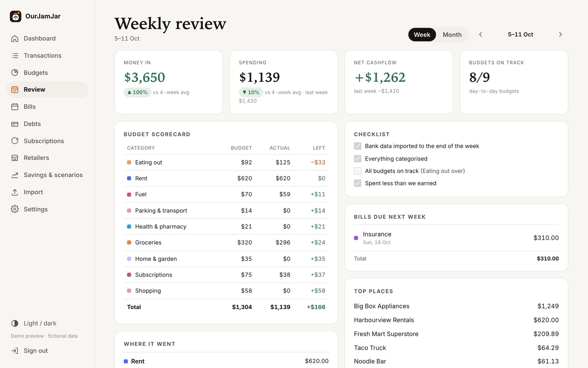Screen dimensions: 588x368
Task: Go to previous week with left chevron
Action: click(x=480, y=35)
